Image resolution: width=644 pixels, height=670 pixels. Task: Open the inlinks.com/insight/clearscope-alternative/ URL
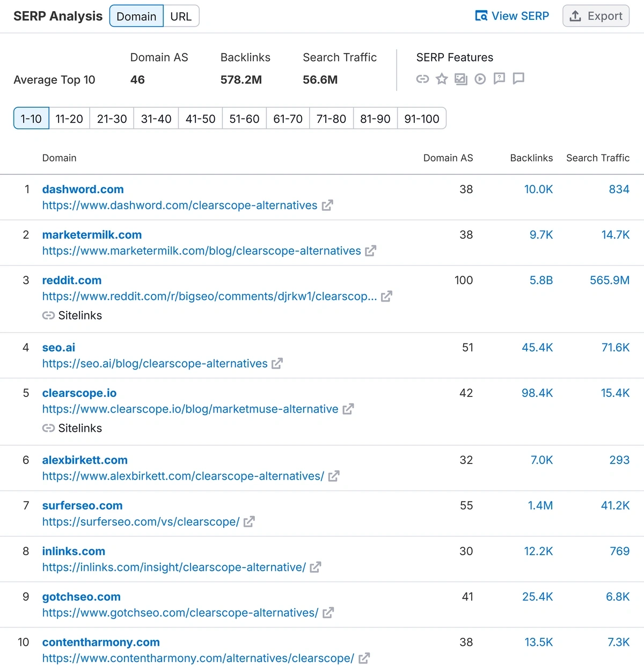(x=174, y=568)
